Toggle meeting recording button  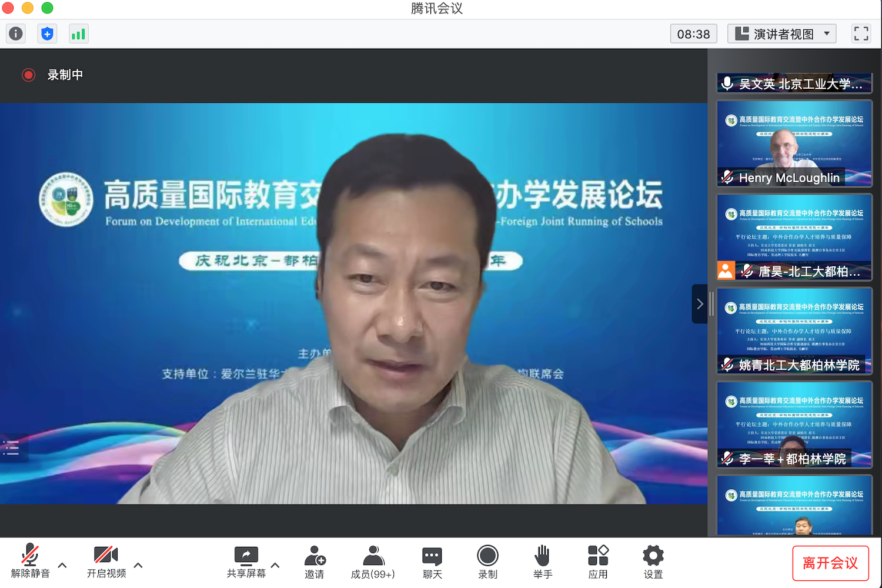pyautogui.click(x=487, y=562)
